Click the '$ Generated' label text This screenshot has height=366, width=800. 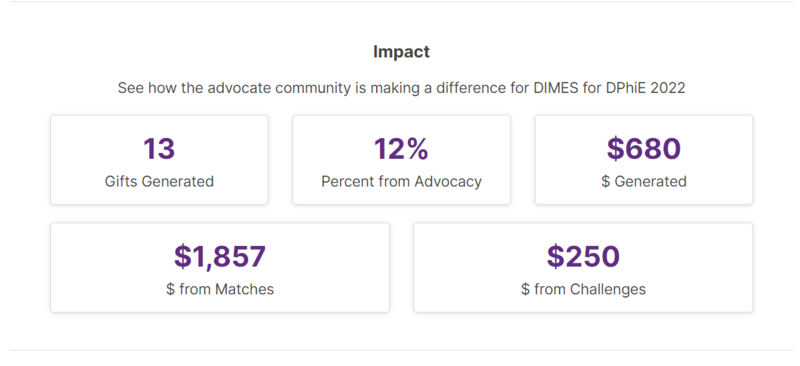pos(644,181)
